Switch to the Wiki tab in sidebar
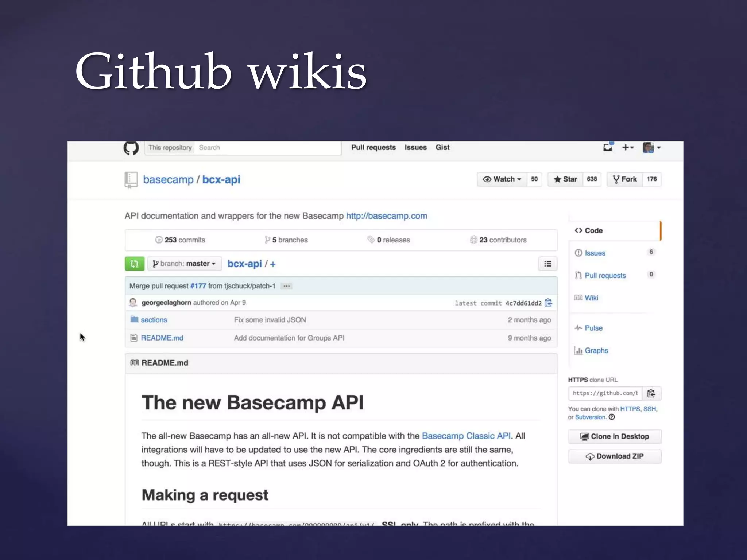The height and width of the screenshot is (560, 747). click(591, 298)
